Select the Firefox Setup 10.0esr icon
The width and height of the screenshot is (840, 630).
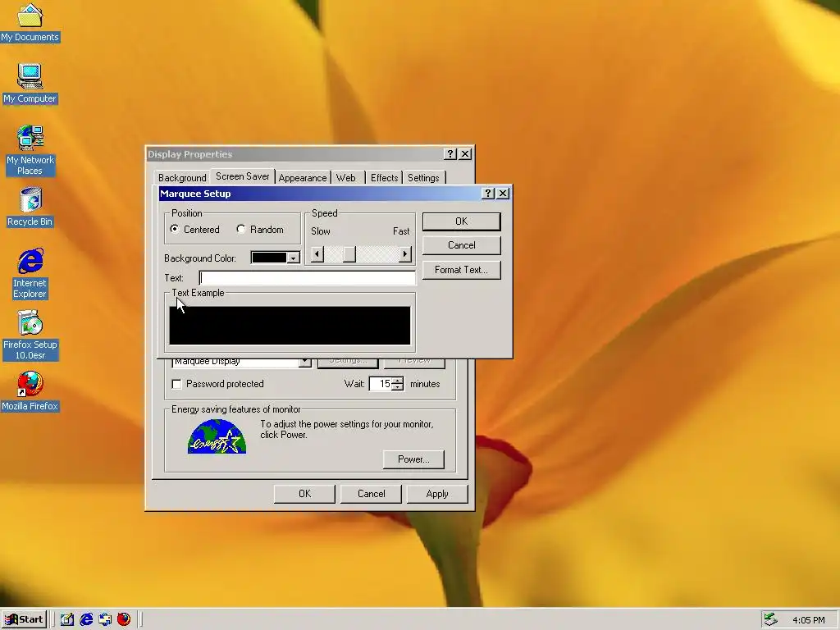pyautogui.click(x=30, y=335)
